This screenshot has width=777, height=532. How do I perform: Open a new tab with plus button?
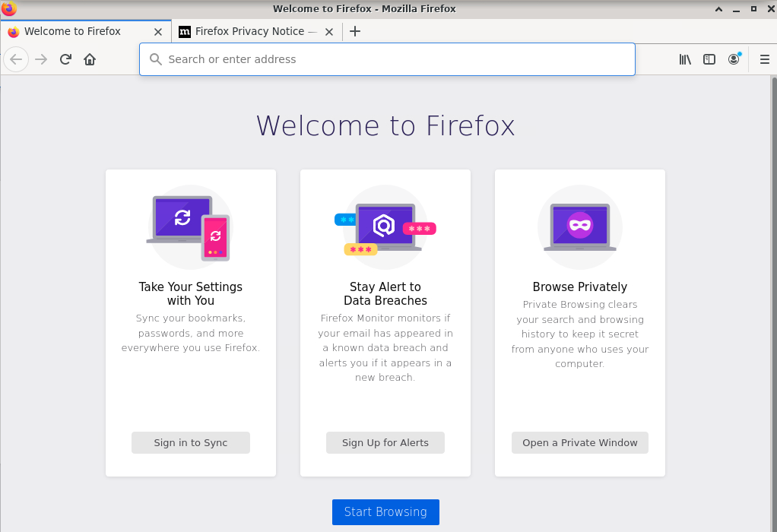(x=354, y=31)
